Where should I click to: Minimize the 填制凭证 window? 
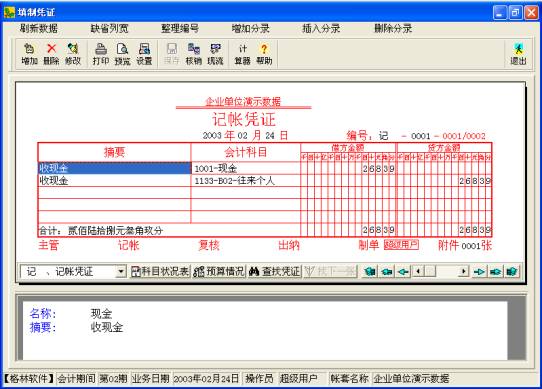point(499,13)
